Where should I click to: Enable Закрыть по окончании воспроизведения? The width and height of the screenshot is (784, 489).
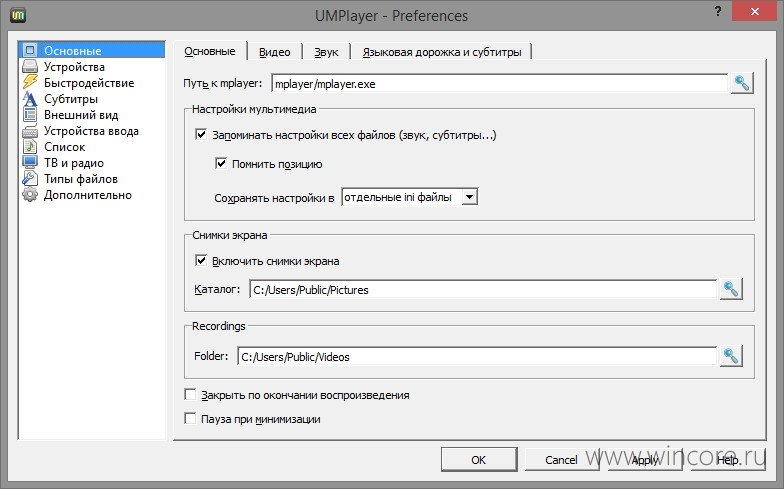(190, 394)
